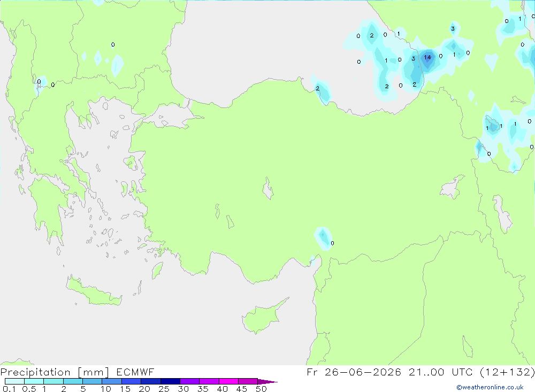Select the 1–2 mm legend color swatch
Viewport: 535px width, 392px height.
(x=53, y=381)
